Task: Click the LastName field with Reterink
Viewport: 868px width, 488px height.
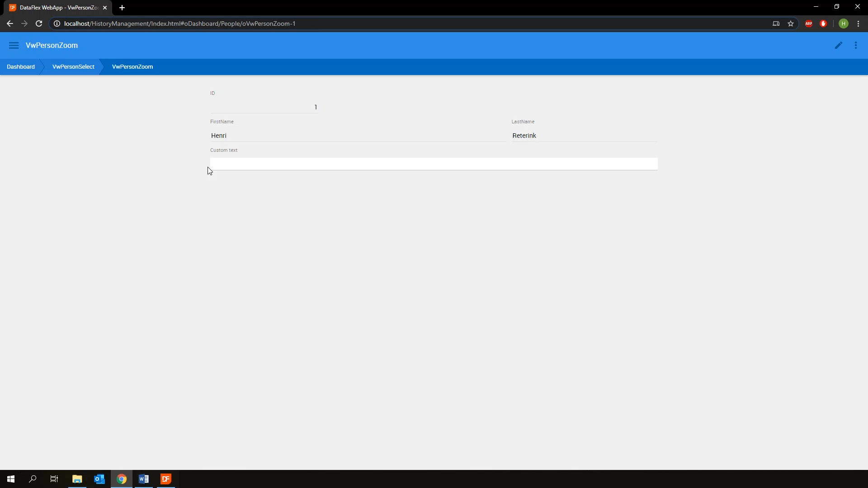Action: pos(584,136)
